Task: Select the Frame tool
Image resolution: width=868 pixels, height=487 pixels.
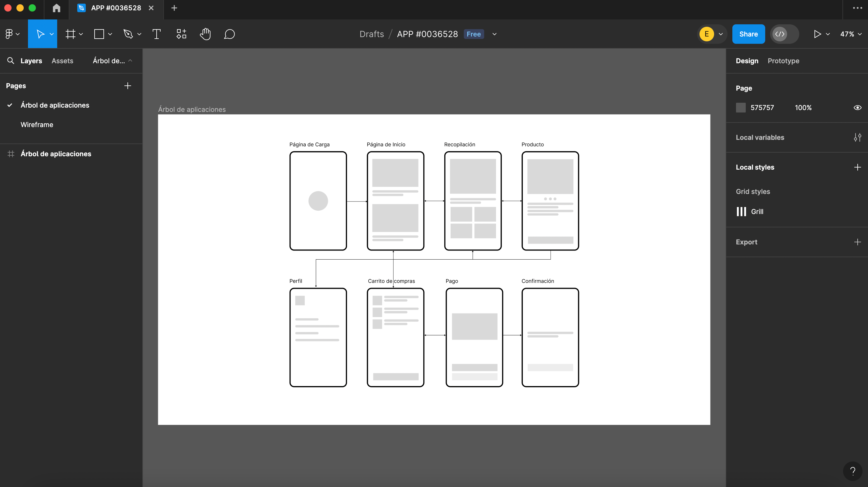Action: pos(71,34)
